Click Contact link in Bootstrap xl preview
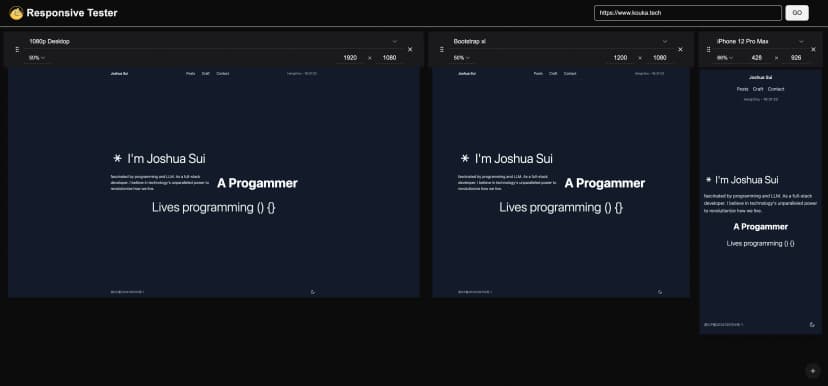The image size is (828, 386). click(570, 73)
